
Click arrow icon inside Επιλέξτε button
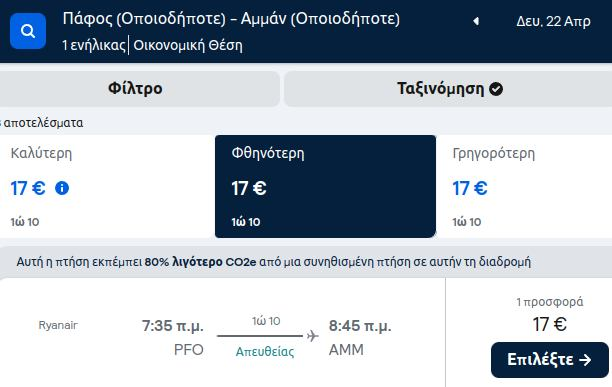(585, 360)
